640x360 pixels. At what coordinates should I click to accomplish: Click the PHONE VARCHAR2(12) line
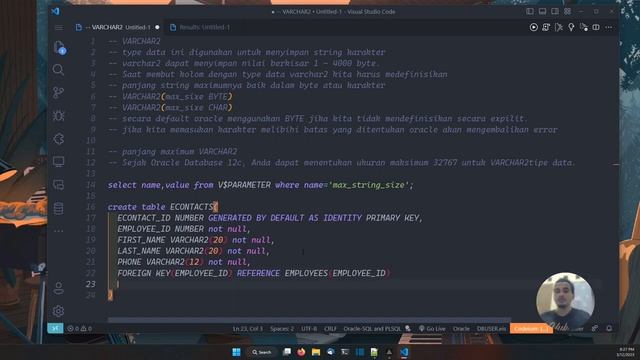click(184, 262)
